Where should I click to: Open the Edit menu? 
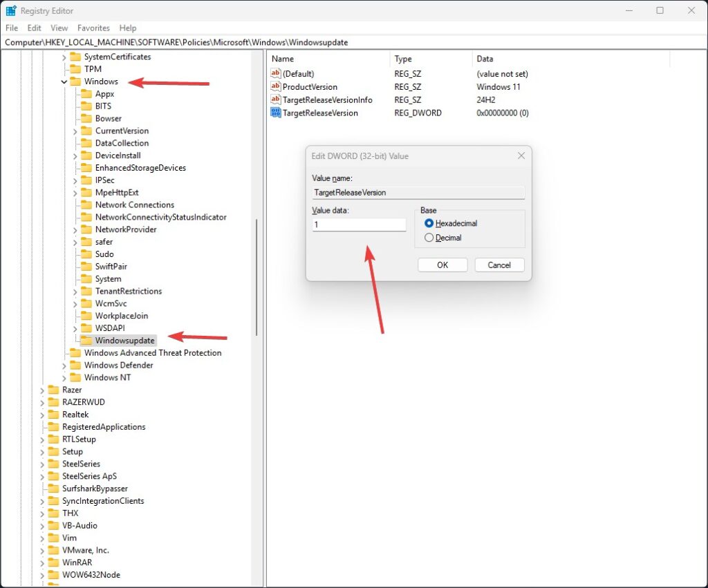pyautogui.click(x=34, y=28)
